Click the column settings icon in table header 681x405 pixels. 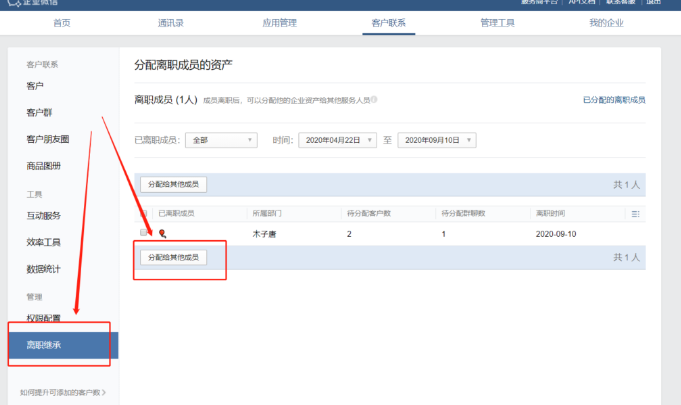pyautogui.click(x=636, y=214)
